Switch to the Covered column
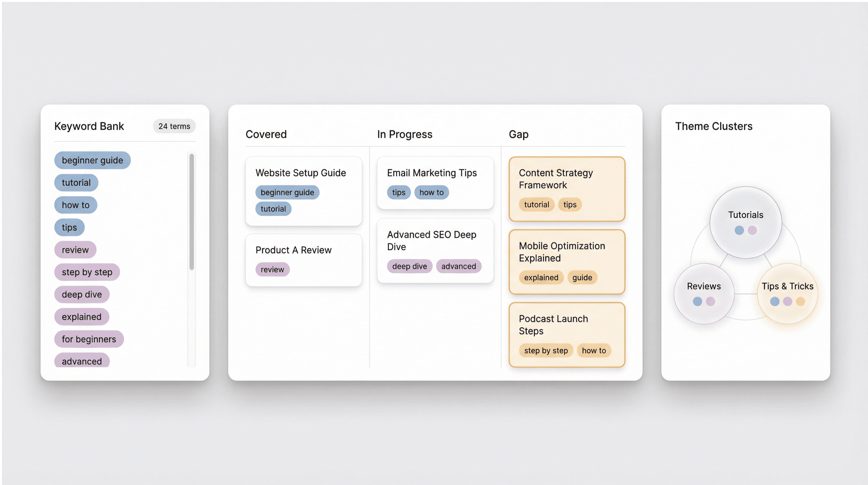The width and height of the screenshot is (868, 485). [266, 134]
